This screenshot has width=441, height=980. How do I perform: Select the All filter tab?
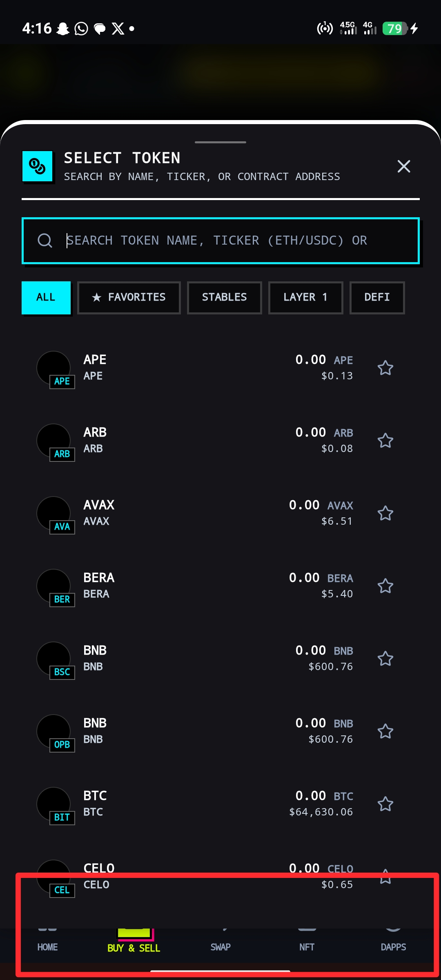46,298
